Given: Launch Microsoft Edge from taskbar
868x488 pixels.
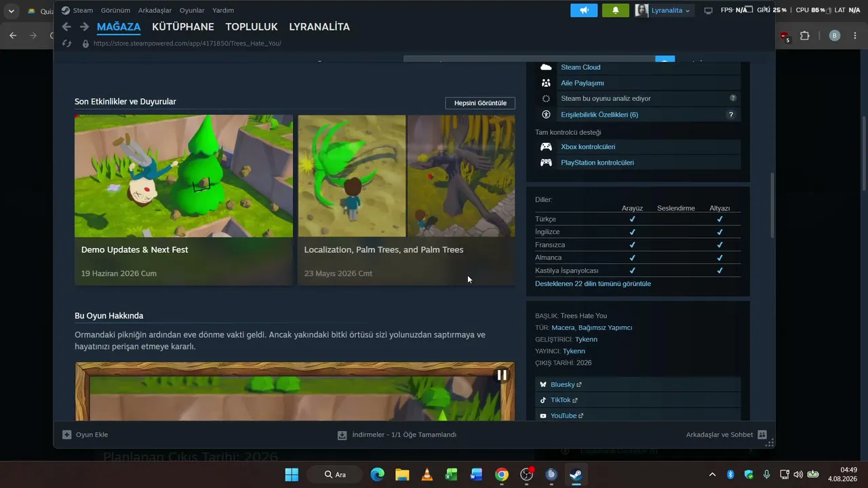Looking at the screenshot, I should pos(377,474).
